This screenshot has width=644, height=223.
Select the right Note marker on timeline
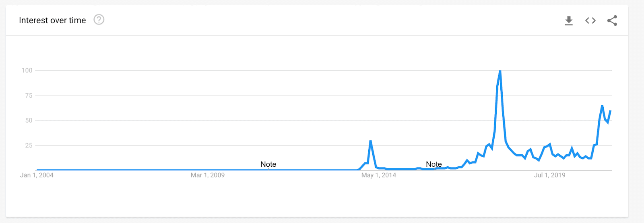(x=434, y=164)
